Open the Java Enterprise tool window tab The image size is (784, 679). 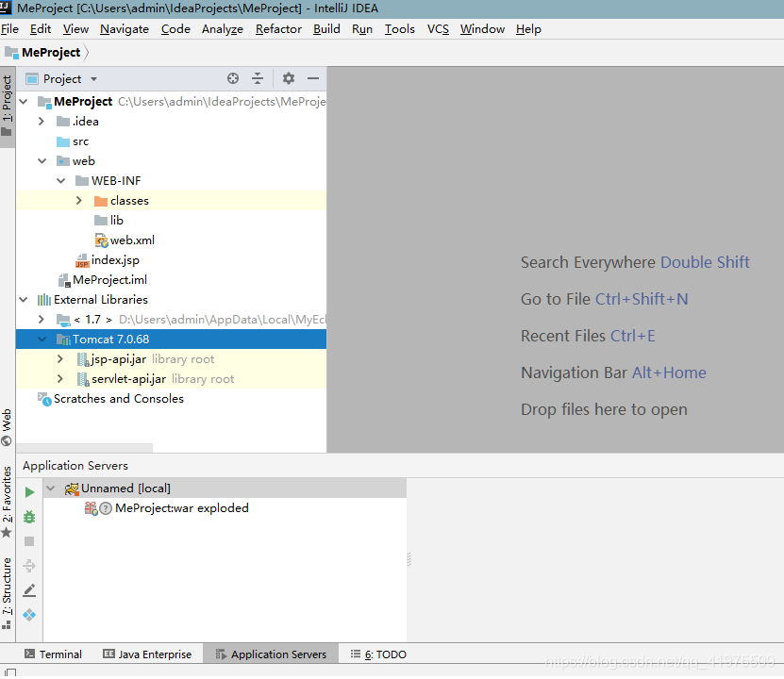click(147, 654)
